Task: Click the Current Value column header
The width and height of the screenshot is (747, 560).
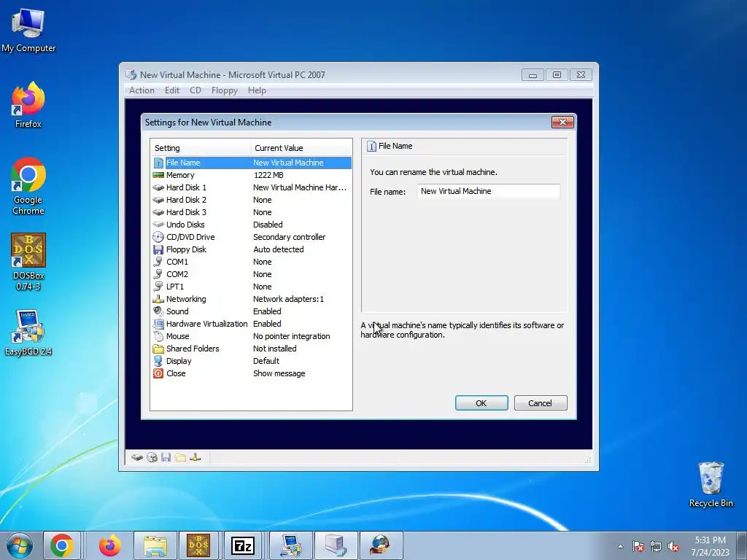Action: click(301, 148)
